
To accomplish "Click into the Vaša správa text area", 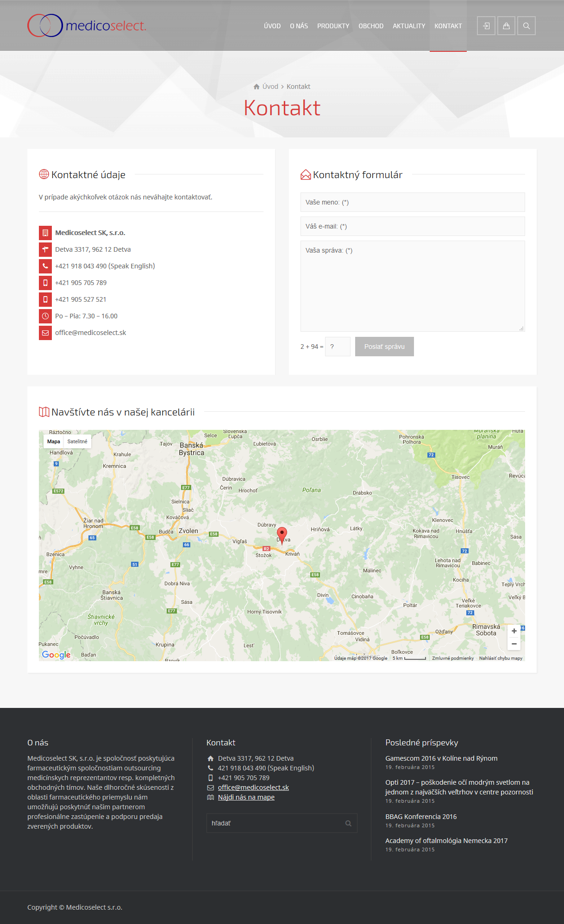I will [413, 286].
